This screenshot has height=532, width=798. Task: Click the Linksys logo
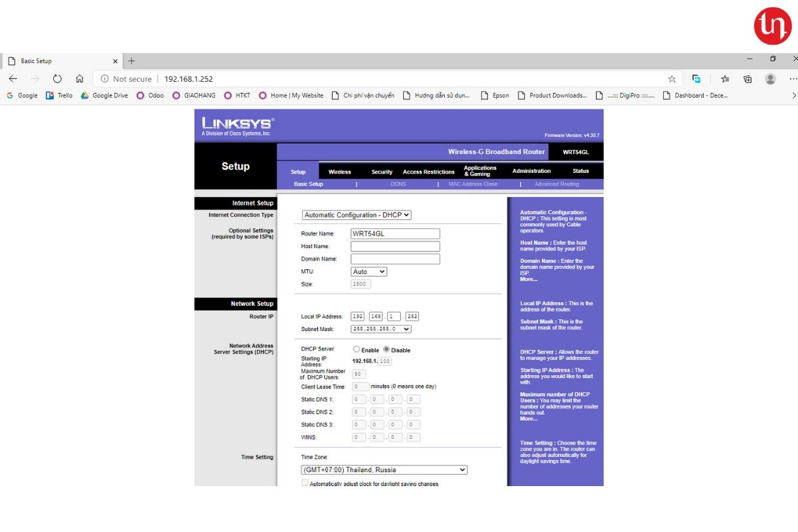tap(237, 125)
